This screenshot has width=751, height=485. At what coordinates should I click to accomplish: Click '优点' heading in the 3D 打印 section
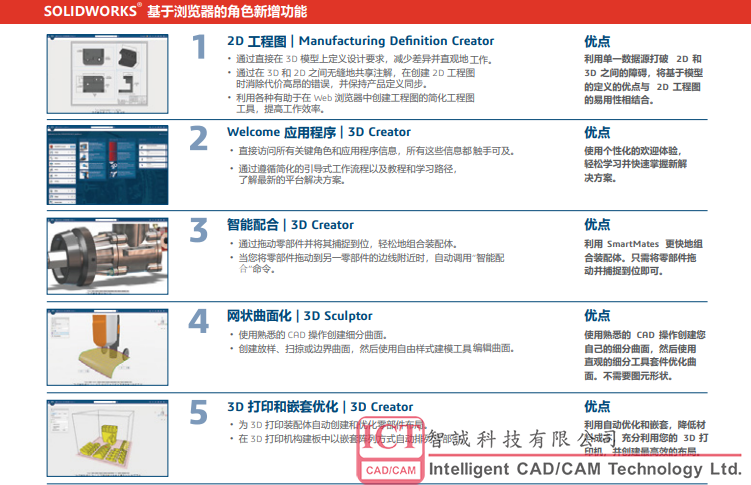[x=597, y=406]
